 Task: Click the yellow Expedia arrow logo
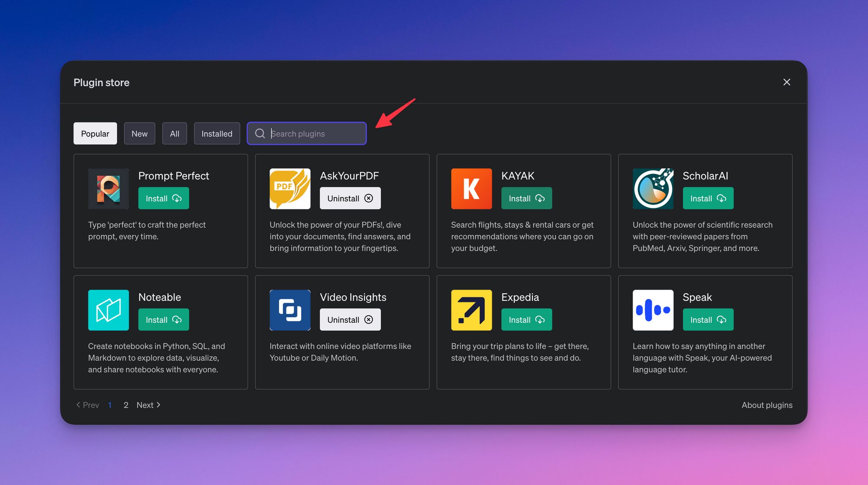471,310
